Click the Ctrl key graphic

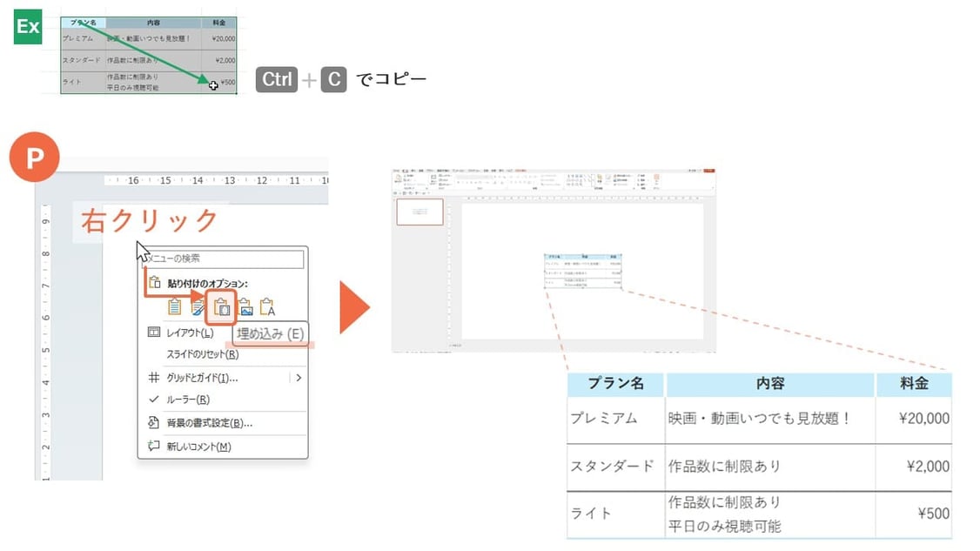point(277,79)
